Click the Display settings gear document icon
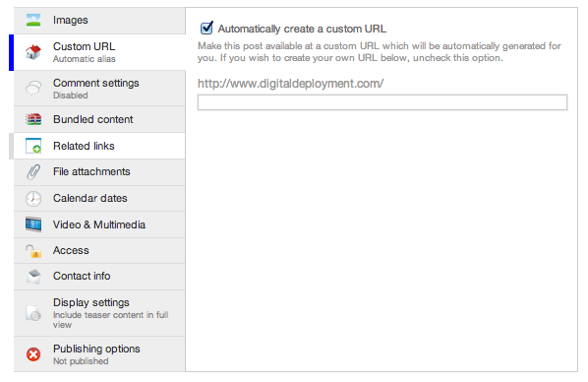This screenshot has height=382, width=588. [33, 313]
